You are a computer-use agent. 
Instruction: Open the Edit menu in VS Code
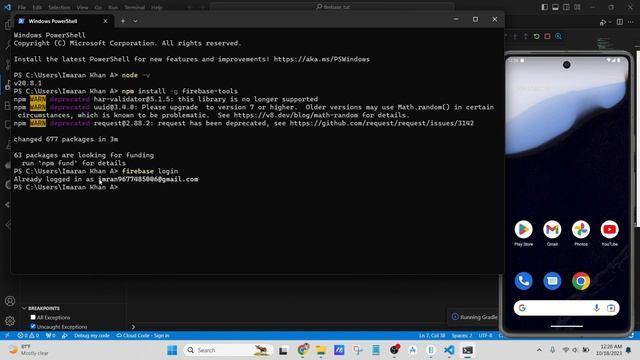click(x=37, y=7)
